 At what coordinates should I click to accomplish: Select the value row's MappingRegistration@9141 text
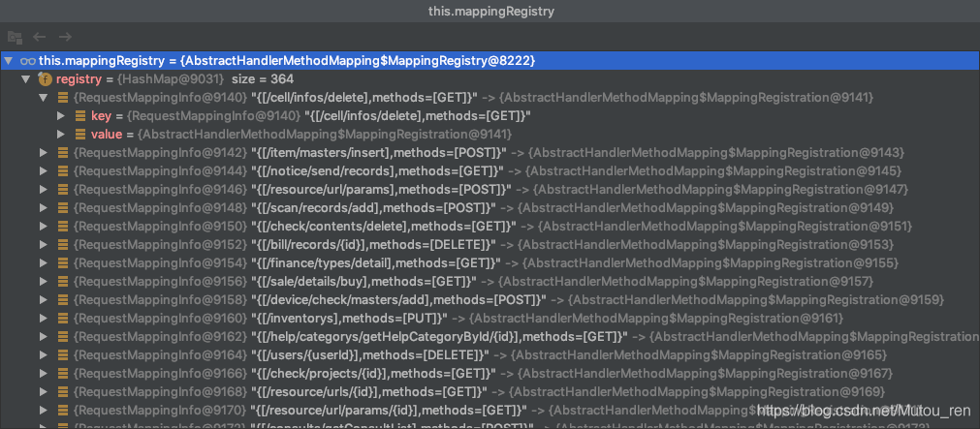click(x=325, y=135)
